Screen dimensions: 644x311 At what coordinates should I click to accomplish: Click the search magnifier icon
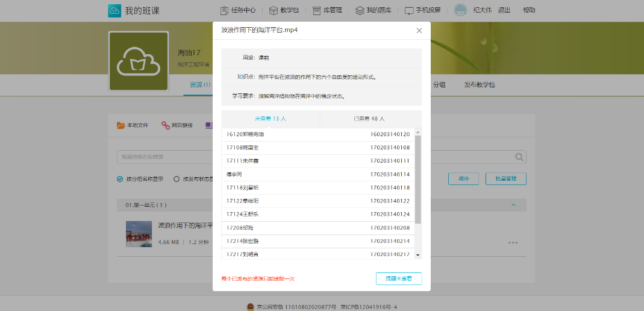pyautogui.click(x=519, y=157)
